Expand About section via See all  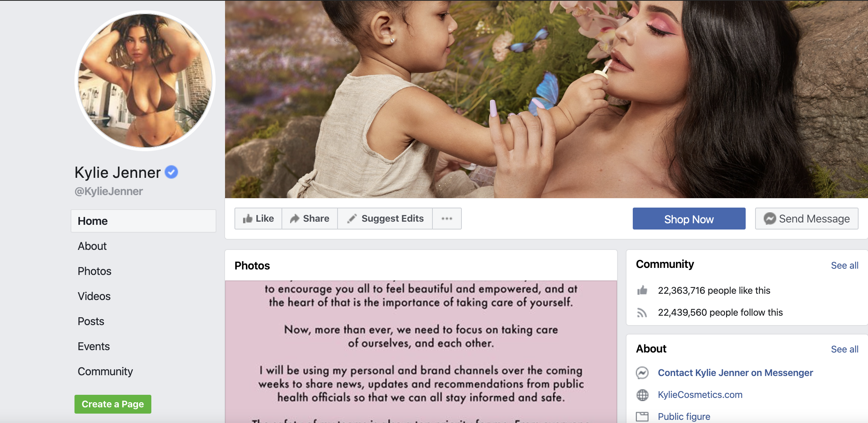tap(844, 349)
